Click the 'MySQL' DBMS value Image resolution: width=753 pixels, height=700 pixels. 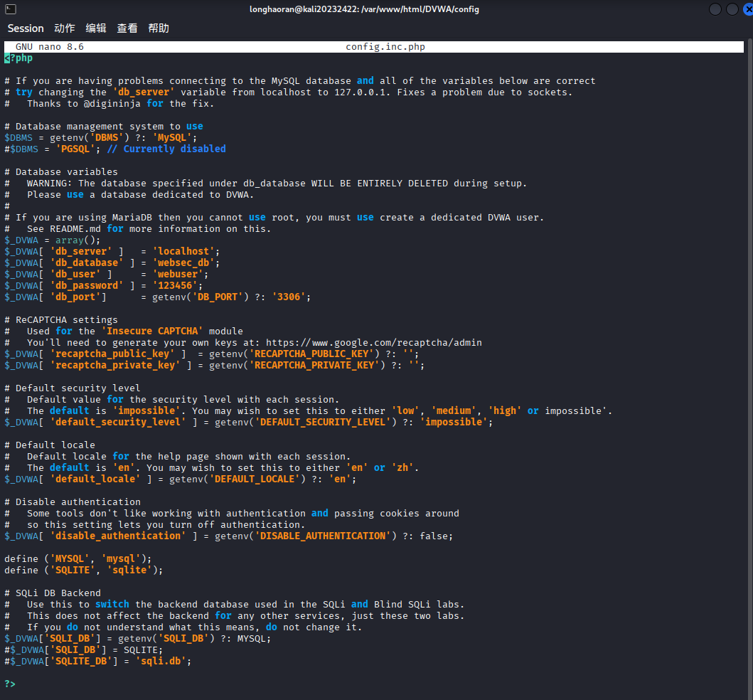click(172, 137)
